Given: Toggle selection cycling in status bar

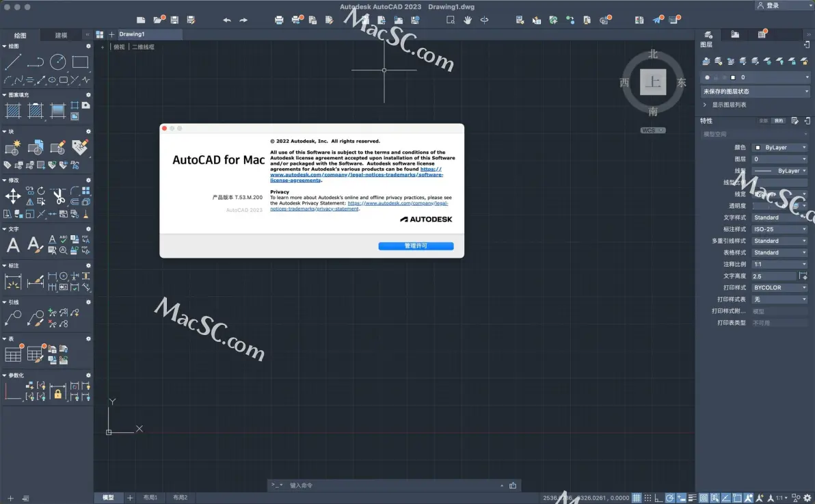Looking at the screenshot, I should 714,498.
